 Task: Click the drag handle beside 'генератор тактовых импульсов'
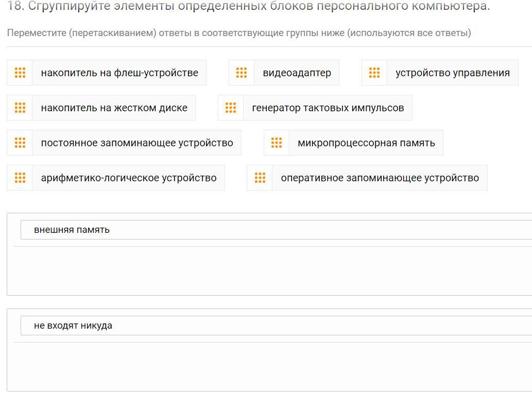coord(231,108)
